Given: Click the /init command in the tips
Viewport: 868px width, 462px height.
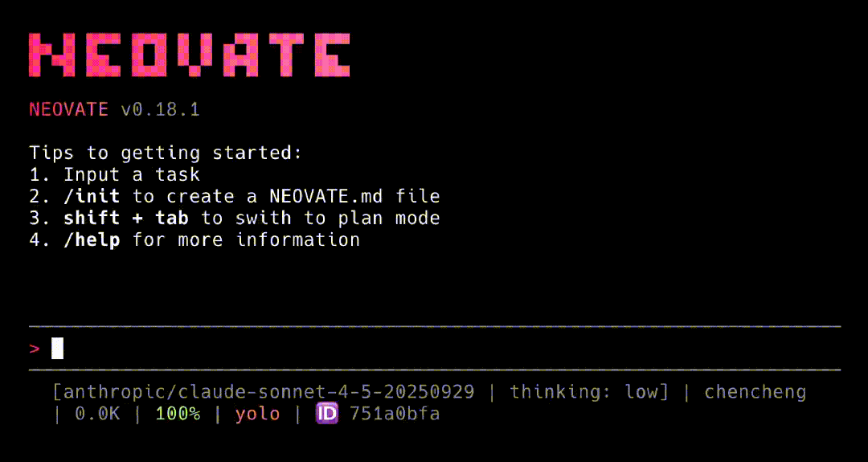Looking at the screenshot, I should [x=92, y=196].
